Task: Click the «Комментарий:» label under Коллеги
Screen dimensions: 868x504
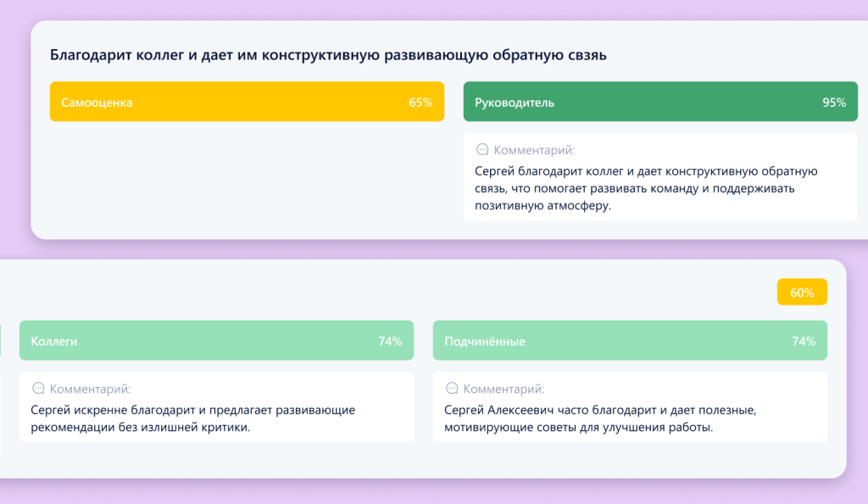Action: coord(90,389)
